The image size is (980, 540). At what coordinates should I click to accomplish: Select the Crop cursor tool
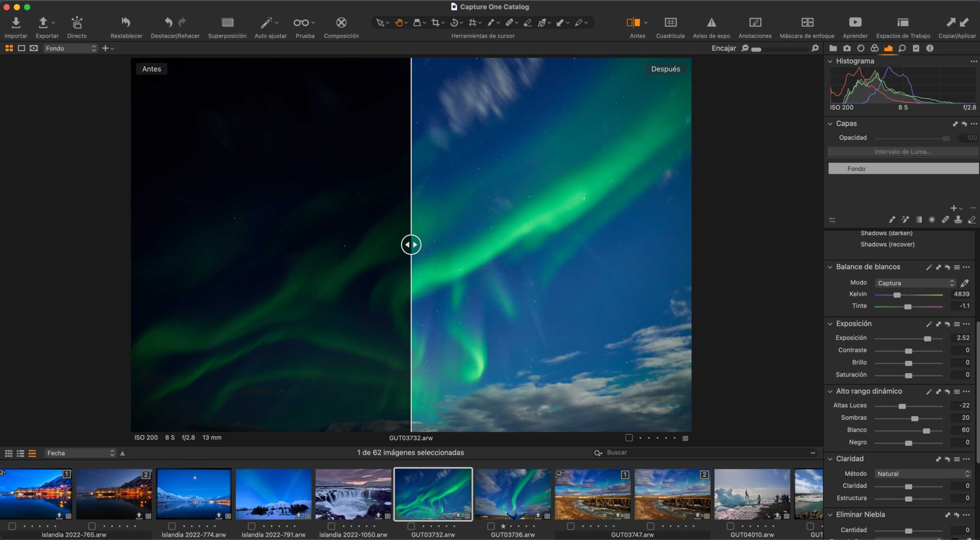436,22
